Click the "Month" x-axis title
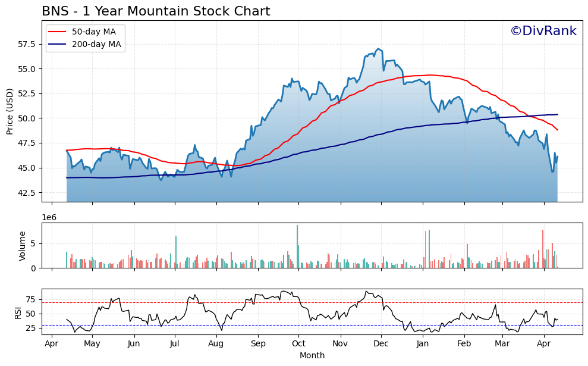 click(312, 355)
